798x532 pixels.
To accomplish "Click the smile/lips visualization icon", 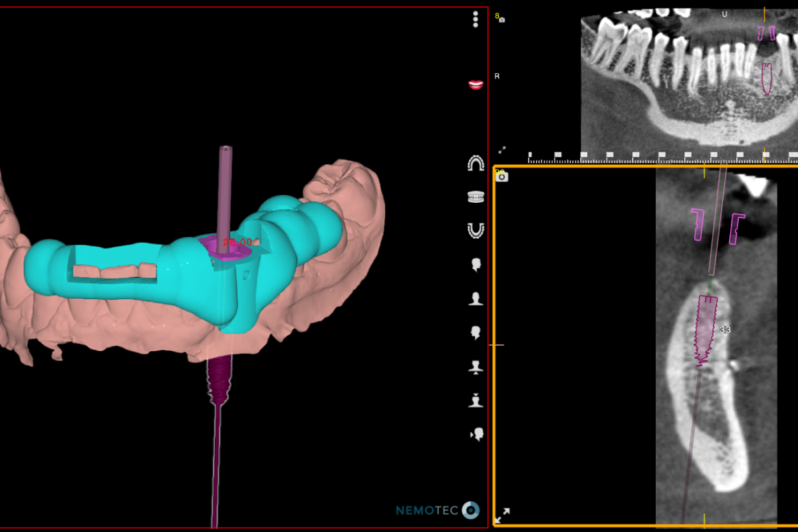I will pyautogui.click(x=475, y=85).
